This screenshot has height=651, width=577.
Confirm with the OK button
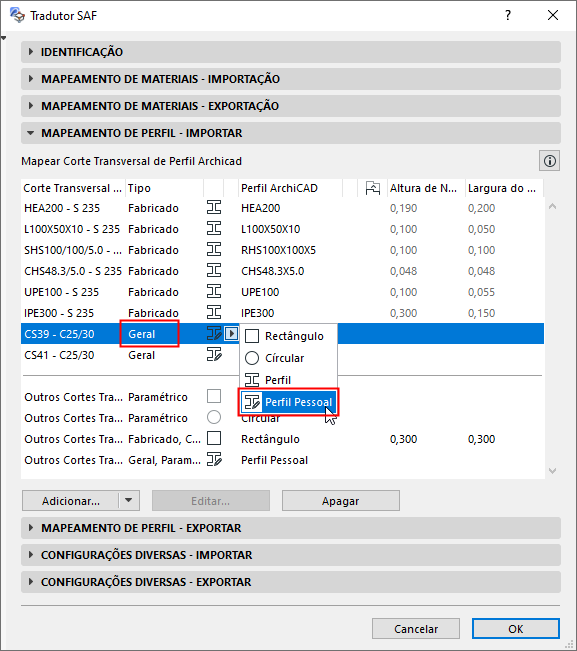tap(516, 629)
